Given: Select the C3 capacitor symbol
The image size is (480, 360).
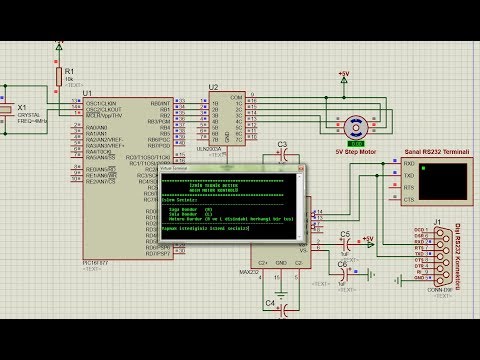Looking at the screenshot, I should [x=284, y=155].
